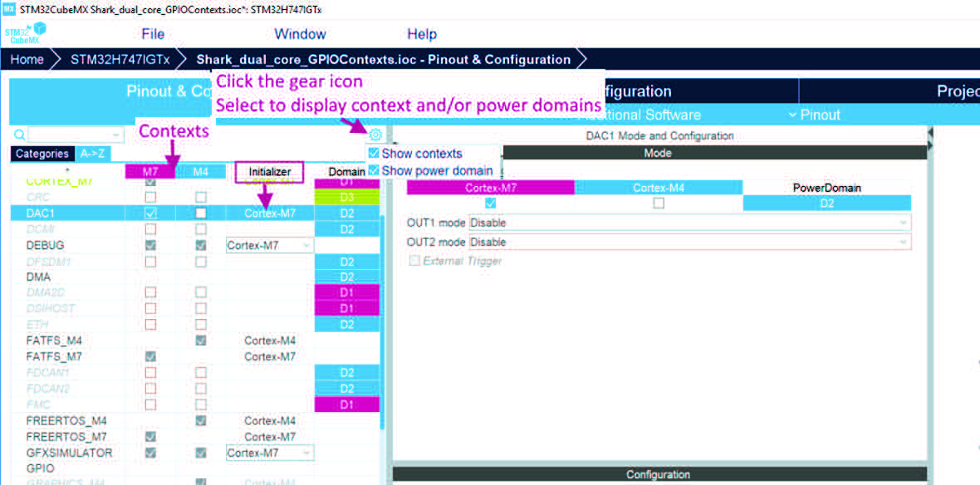
Task: Select GPIO in the peripheral list
Action: (40, 468)
